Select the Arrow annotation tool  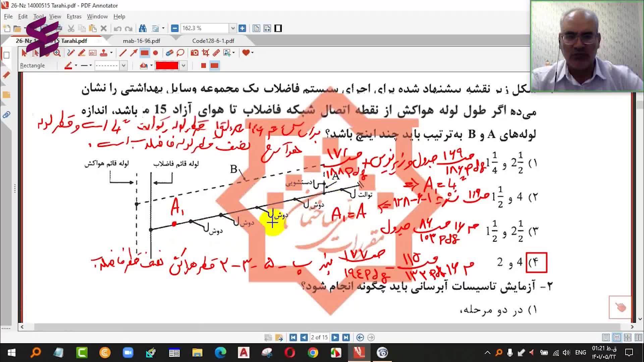click(133, 53)
